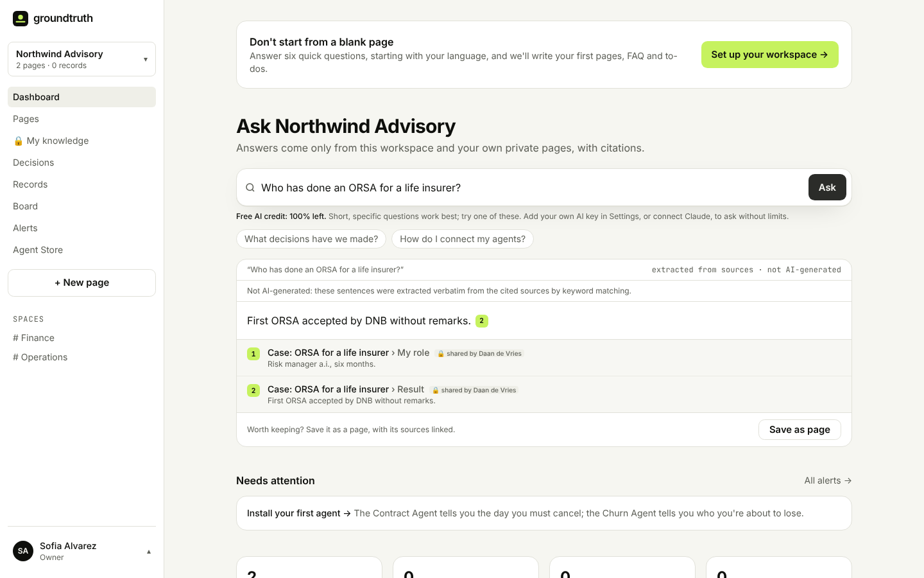
Task: Open All alerts link
Action: [x=828, y=480]
